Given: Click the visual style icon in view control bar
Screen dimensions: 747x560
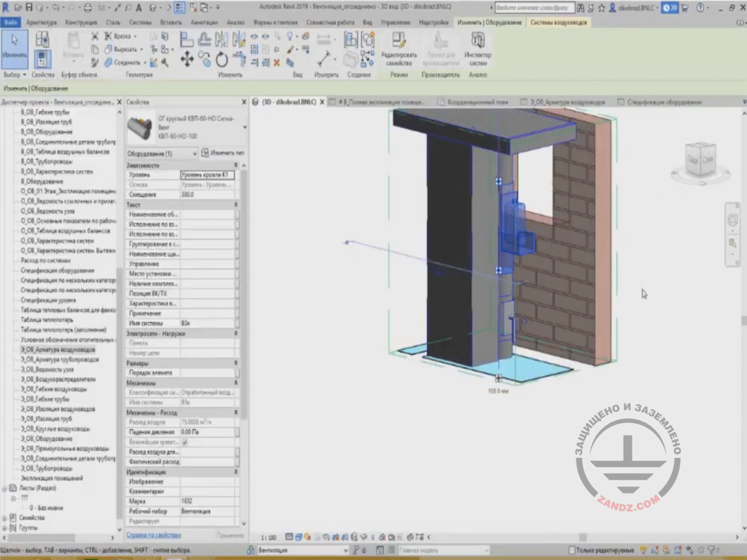Looking at the screenshot, I should pyautogui.click(x=299, y=537).
